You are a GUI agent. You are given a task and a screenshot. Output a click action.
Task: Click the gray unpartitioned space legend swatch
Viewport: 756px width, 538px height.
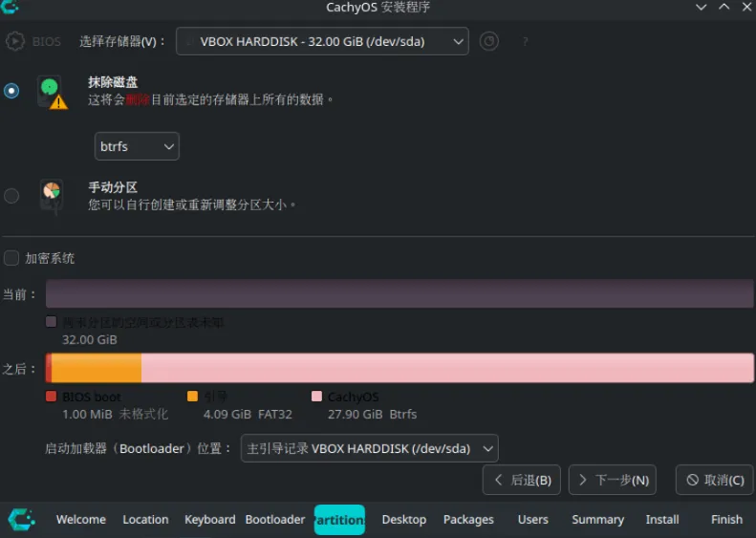[51, 321]
